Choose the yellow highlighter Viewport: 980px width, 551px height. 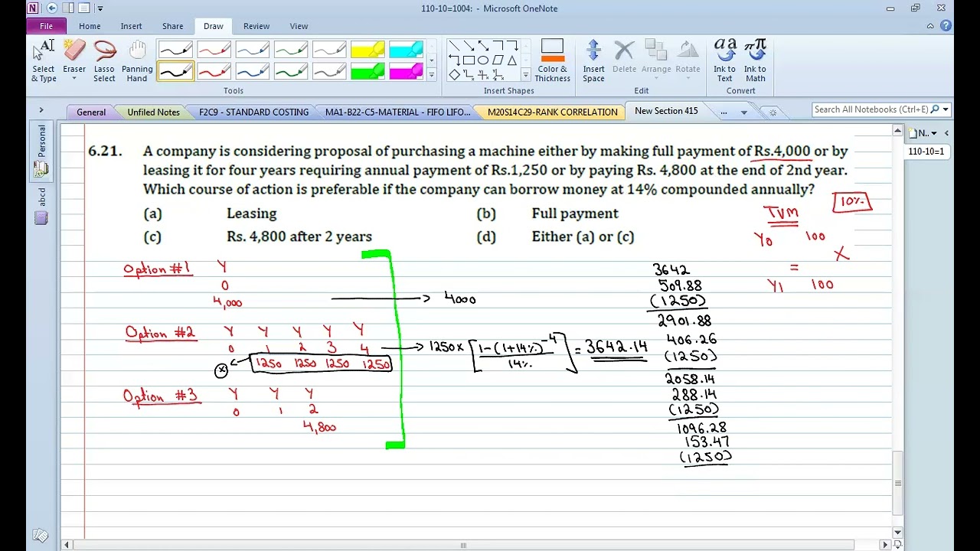[367, 51]
